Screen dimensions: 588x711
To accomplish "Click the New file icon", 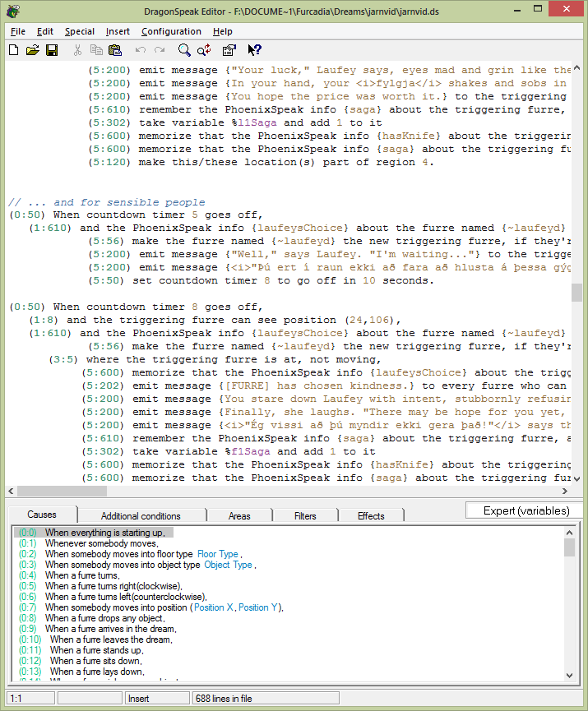I will coord(14,50).
